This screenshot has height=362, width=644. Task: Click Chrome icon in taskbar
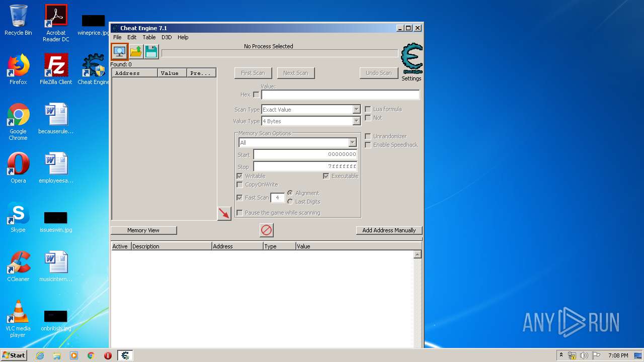click(91, 355)
